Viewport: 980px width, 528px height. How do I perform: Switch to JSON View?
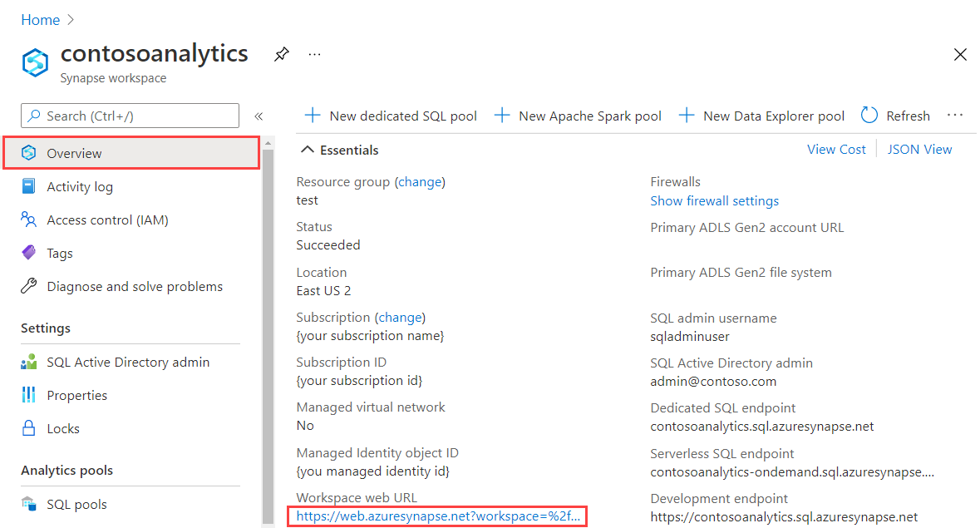(919, 149)
